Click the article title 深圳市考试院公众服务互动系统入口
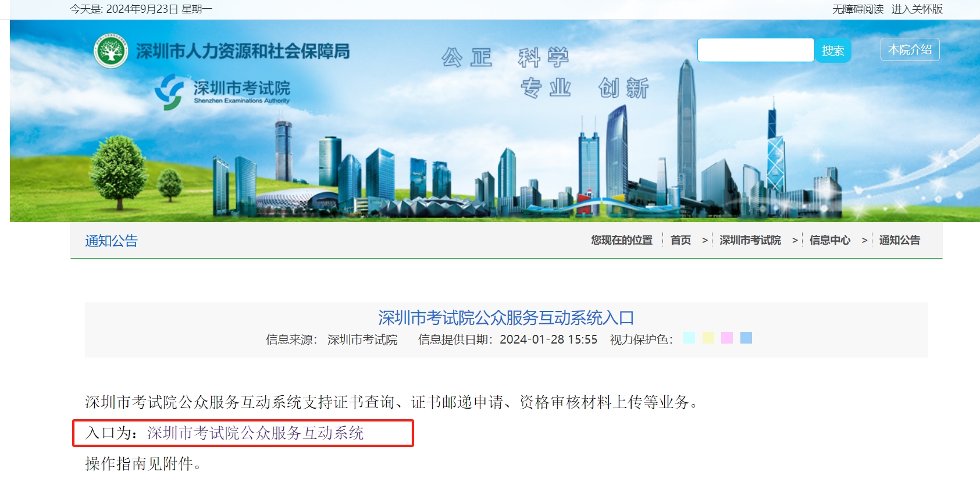 pos(506,317)
